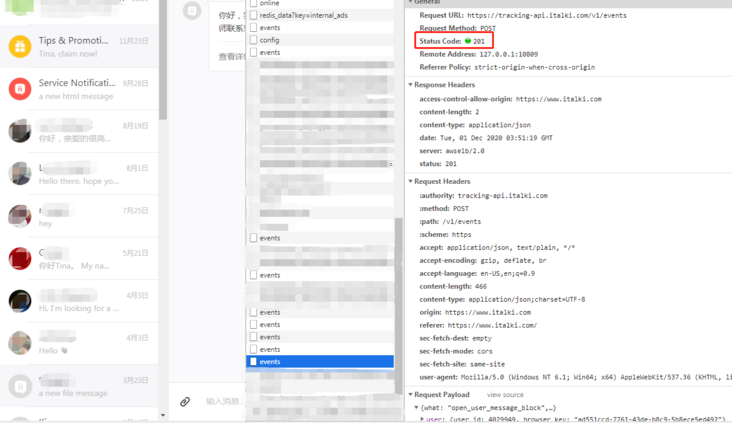
Task: Click the access-control-allow-origin header line
Action: click(x=510, y=99)
